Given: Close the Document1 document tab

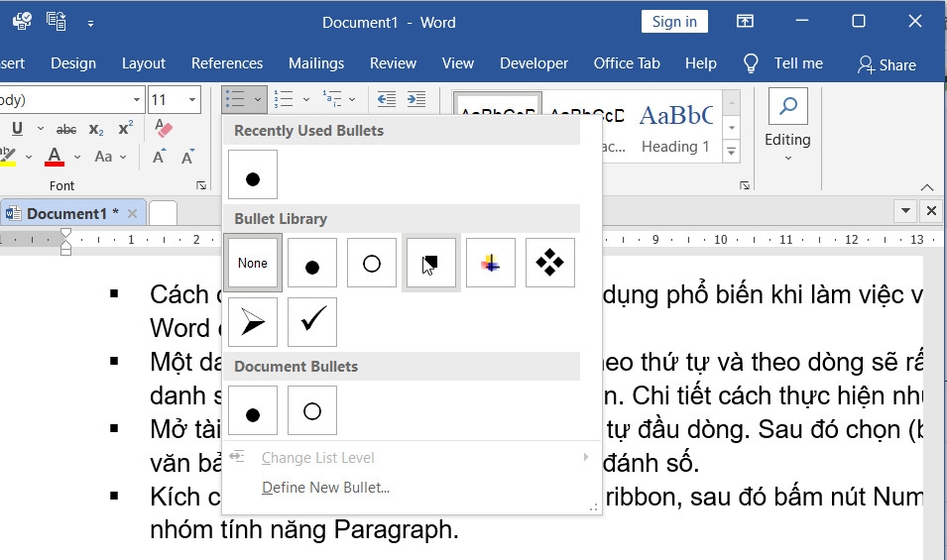Looking at the screenshot, I should click(x=132, y=214).
